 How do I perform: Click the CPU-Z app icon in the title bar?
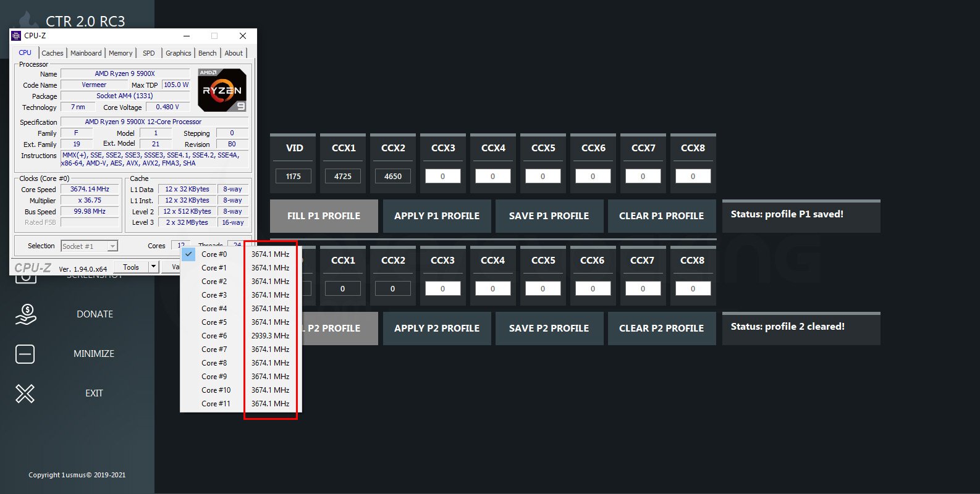pos(17,36)
